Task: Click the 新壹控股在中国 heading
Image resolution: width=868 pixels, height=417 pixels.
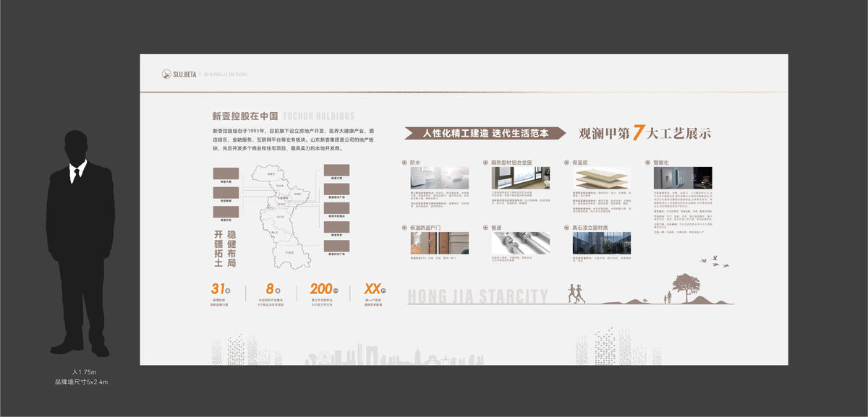Action: tap(245, 116)
